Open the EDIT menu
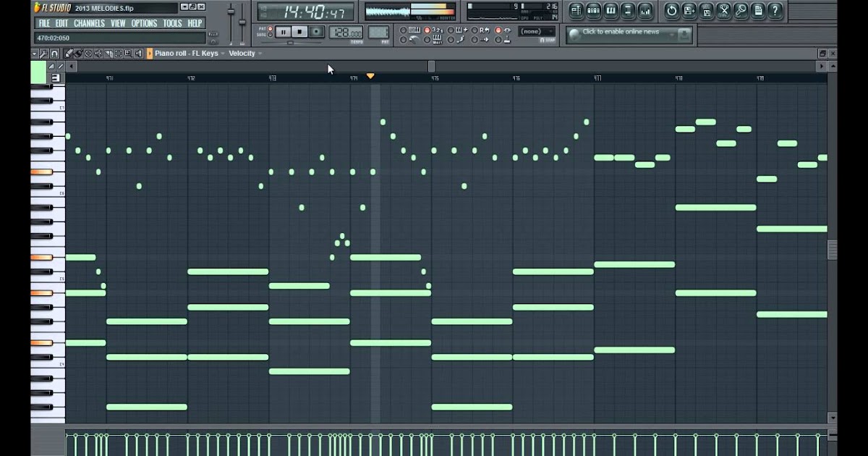Screen dimensions: 868x456 [62, 23]
